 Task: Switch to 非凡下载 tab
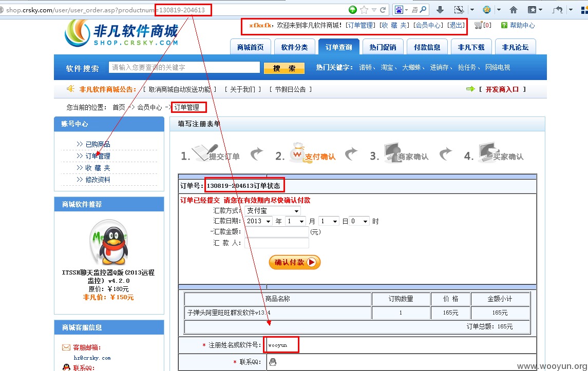(471, 47)
